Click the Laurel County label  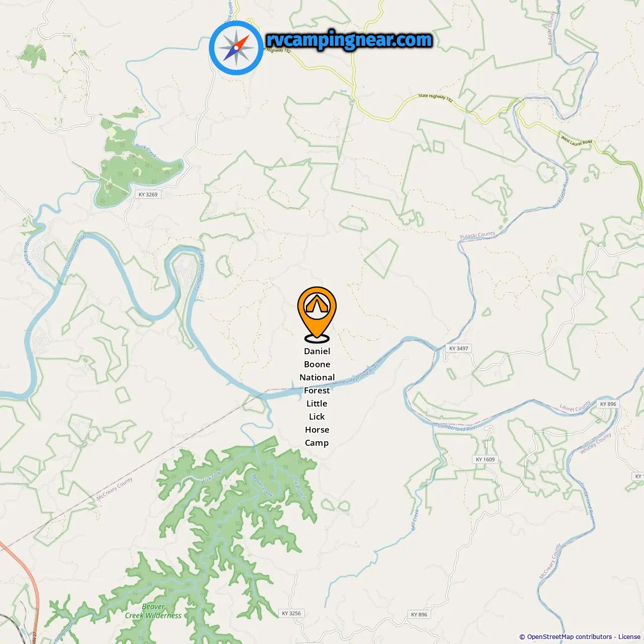[575, 407]
